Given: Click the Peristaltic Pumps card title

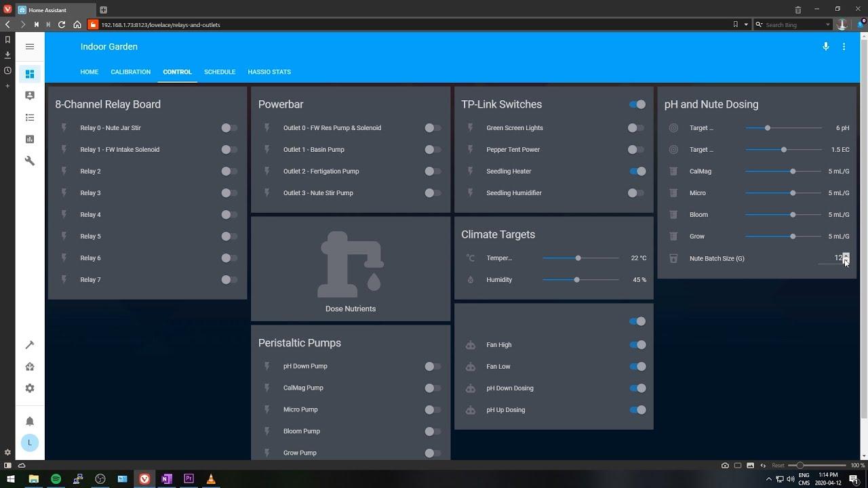Looking at the screenshot, I should 300,343.
